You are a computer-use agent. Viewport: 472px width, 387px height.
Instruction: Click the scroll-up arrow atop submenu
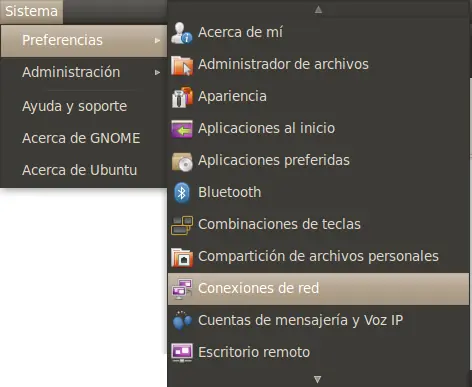(x=318, y=9)
